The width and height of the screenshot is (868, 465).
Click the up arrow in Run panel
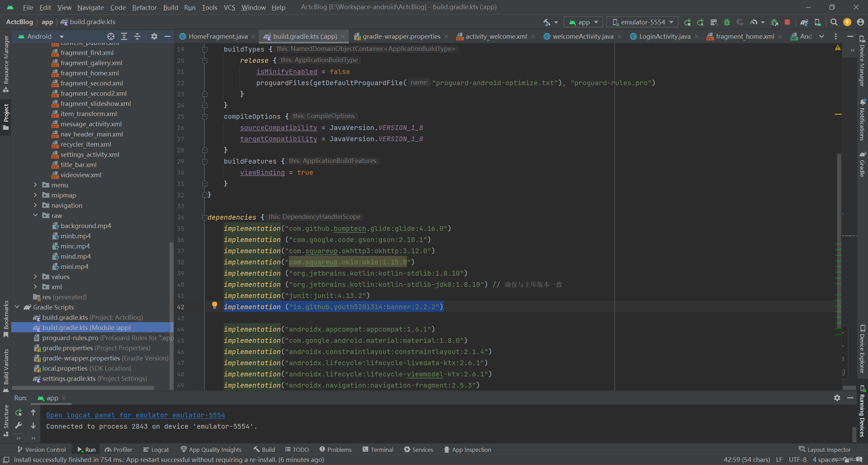(33, 412)
